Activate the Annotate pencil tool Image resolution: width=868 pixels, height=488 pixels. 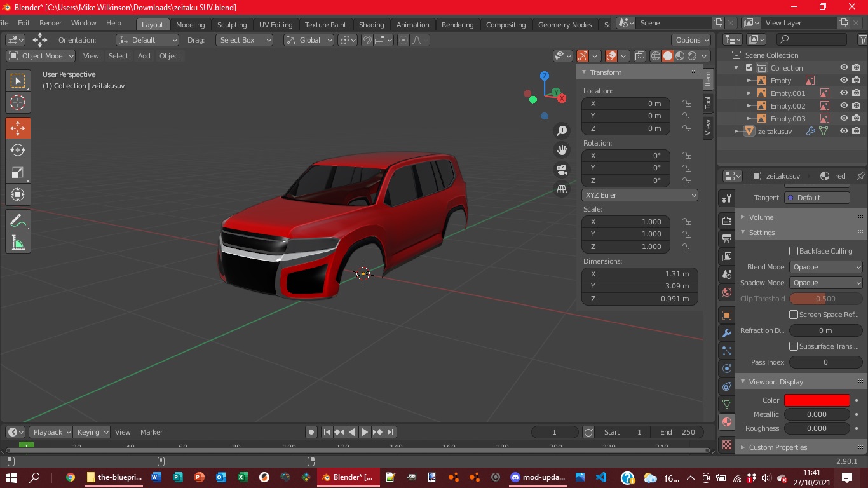pyautogui.click(x=18, y=220)
